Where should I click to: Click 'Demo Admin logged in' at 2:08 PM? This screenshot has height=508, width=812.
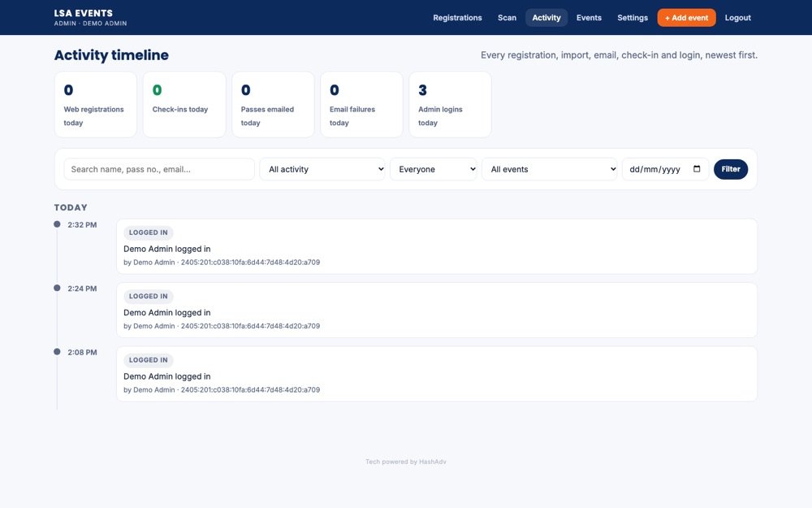tap(166, 376)
